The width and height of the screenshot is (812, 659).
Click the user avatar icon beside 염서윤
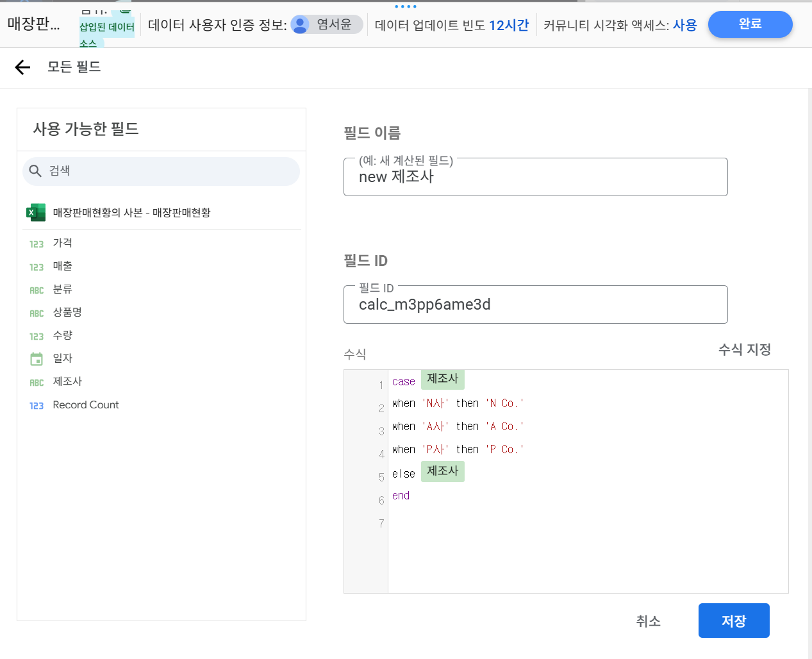300,24
